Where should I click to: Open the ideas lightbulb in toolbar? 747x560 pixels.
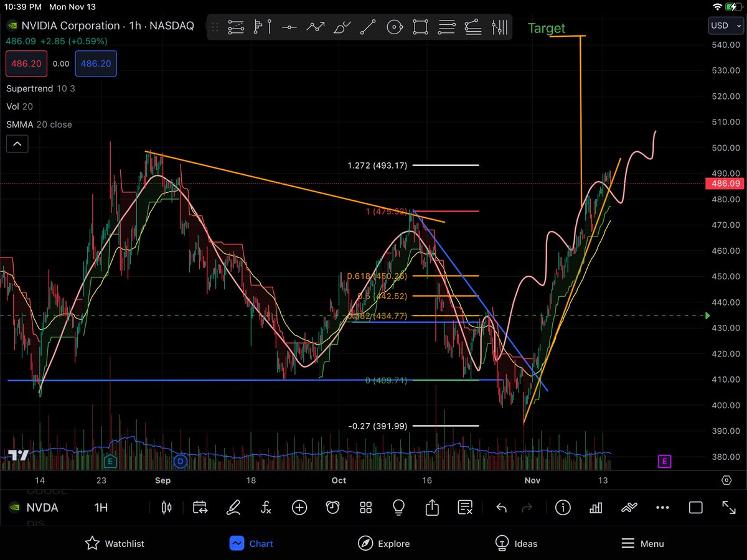399,508
